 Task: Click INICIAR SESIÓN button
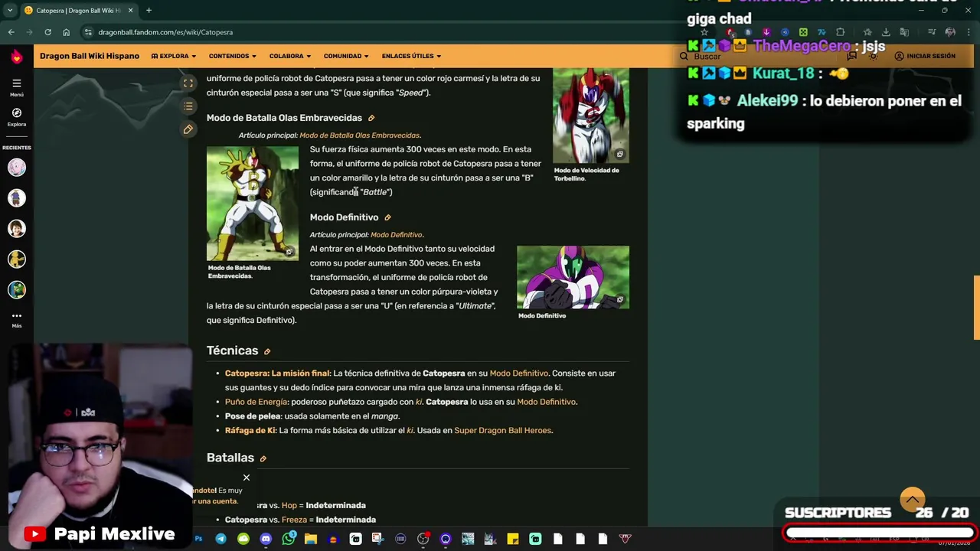point(925,56)
